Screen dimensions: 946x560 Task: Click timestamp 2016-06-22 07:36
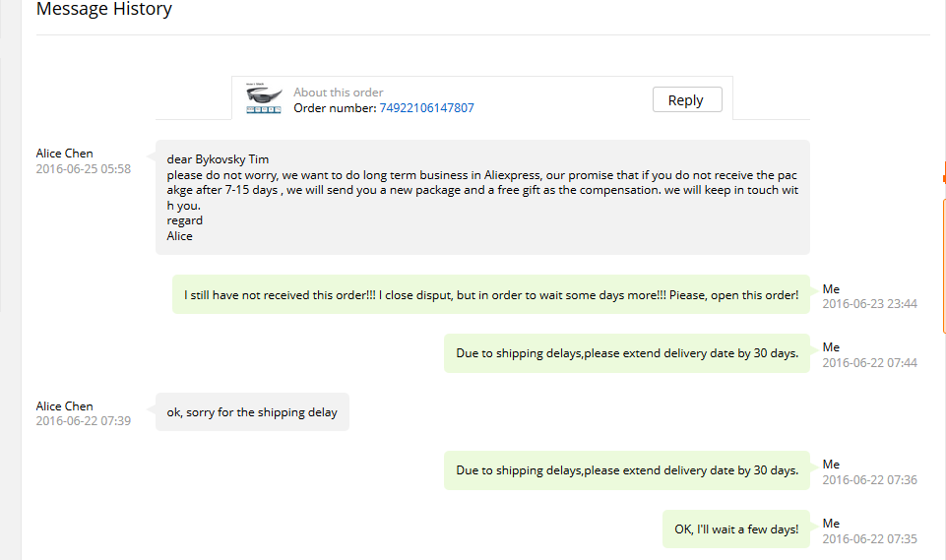(x=869, y=480)
